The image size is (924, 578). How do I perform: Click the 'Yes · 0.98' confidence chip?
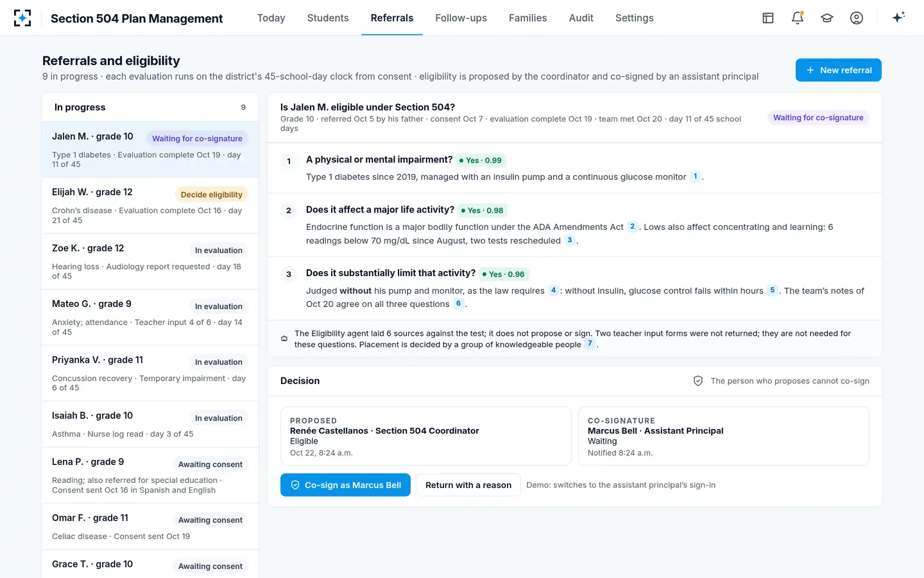pos(482,210)
